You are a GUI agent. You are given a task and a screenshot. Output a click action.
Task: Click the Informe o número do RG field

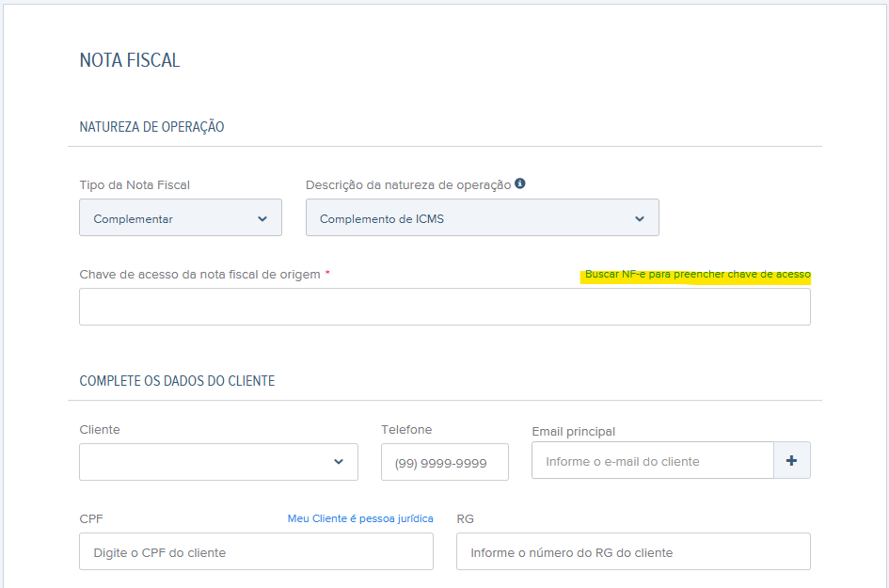633,551
